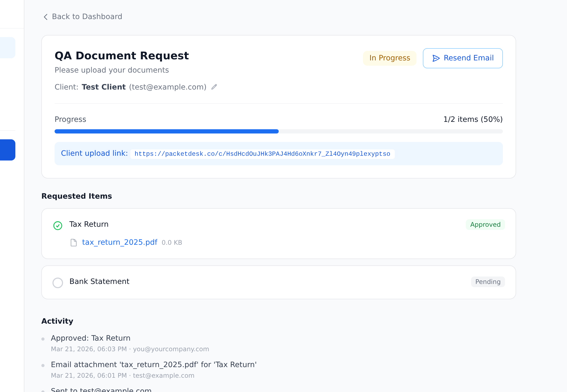Click the blue progress bar
The height and width of the screenshot is (392, 567).
(x=166, y=131)
